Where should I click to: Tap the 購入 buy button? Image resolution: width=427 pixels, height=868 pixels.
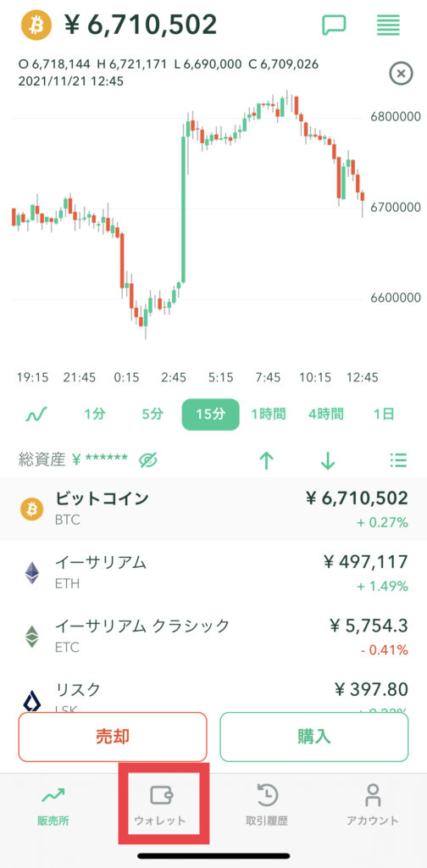tap(314, 737)
